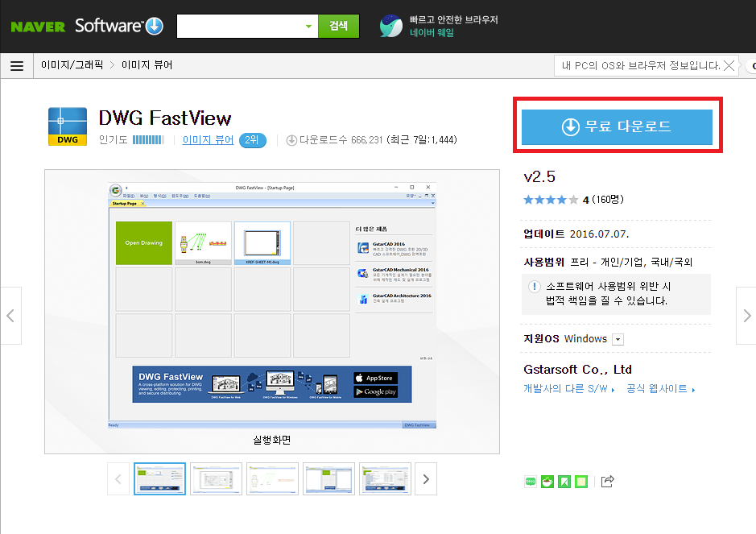Screen dimensions: 756x534
Task: Click the 개발사의 다른 S/W link
Action: click(569, 389)
